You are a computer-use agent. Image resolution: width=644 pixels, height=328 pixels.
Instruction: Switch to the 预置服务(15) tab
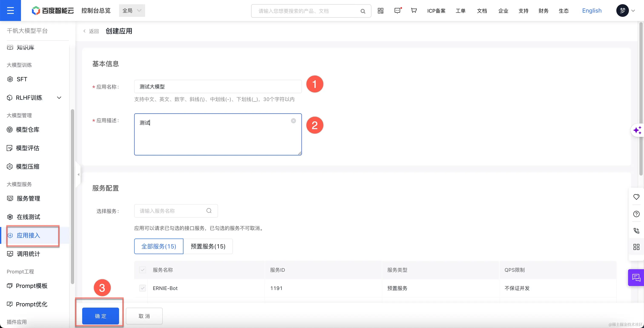pyautogui.click(x=208, y=246)
